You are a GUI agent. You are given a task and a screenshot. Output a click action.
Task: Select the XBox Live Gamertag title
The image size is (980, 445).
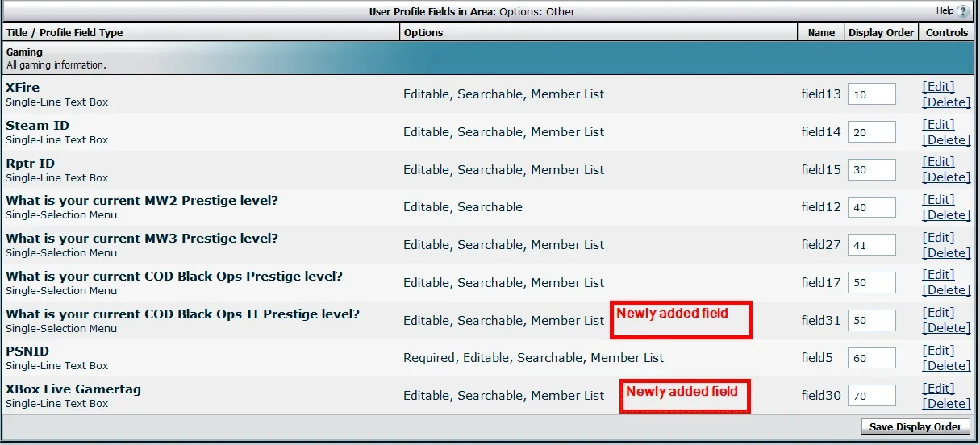(73, 389)
